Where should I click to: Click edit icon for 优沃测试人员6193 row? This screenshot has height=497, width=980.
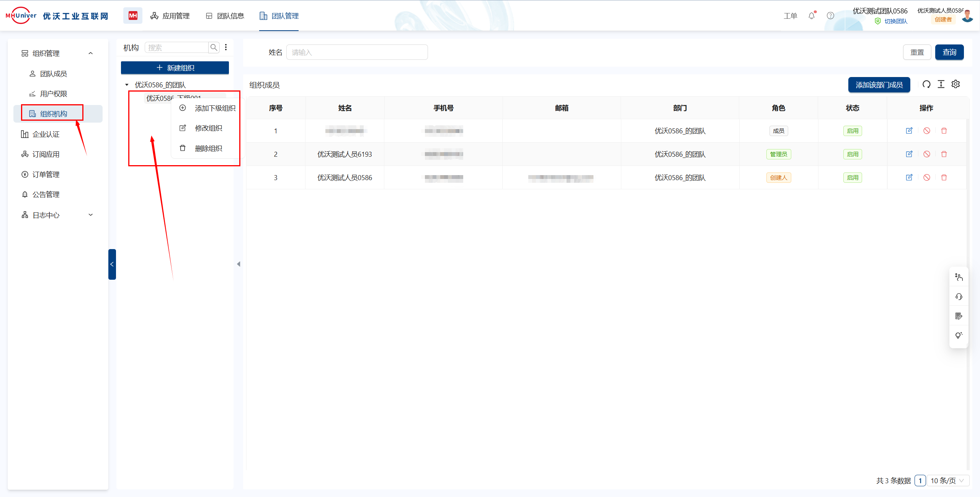coord(909,154)
